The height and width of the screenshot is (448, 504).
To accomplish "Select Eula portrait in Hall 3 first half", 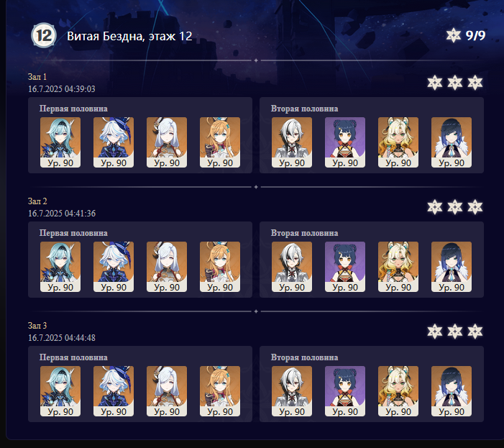I will pos(60,390).
